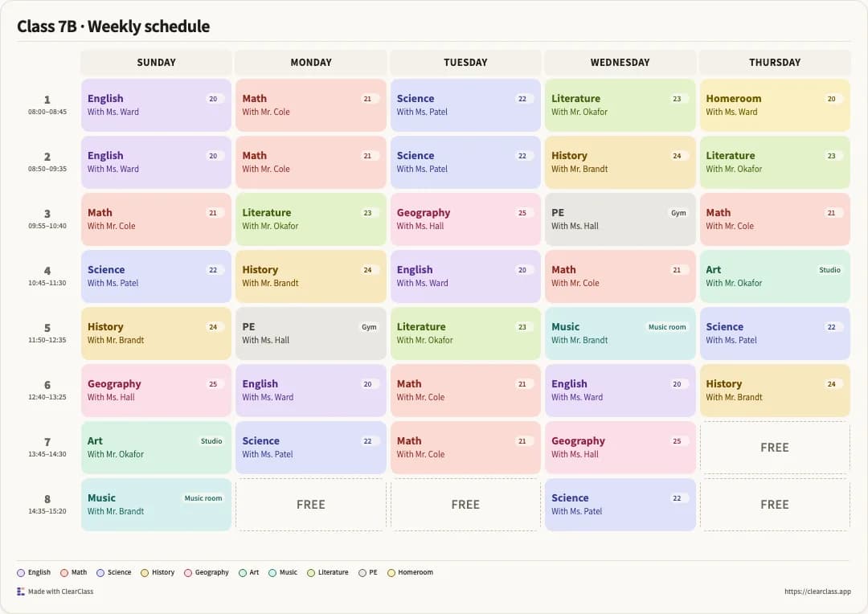Open Wednesday Music lesson with Mr. Brandt
Screen dimensions: 868x614
point(620,334)
